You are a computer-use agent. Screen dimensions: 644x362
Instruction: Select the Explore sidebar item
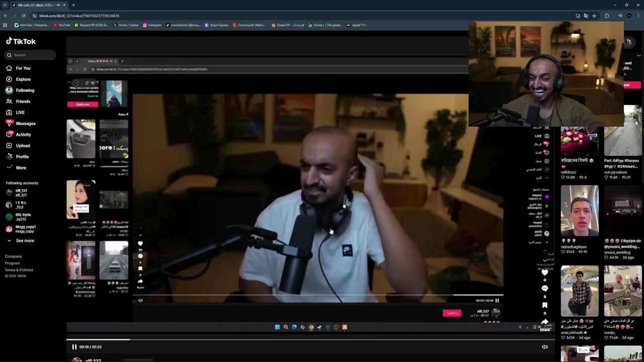pyautogui.click(x=23, y=79)
